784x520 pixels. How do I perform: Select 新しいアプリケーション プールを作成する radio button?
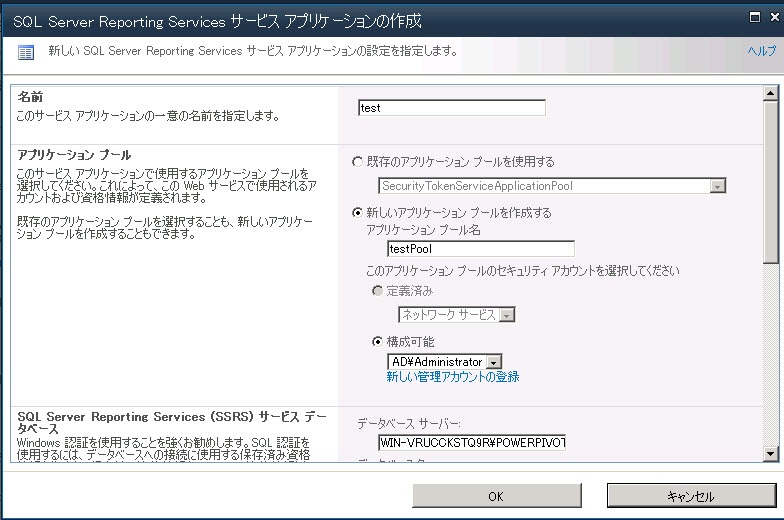coord(357,212)
